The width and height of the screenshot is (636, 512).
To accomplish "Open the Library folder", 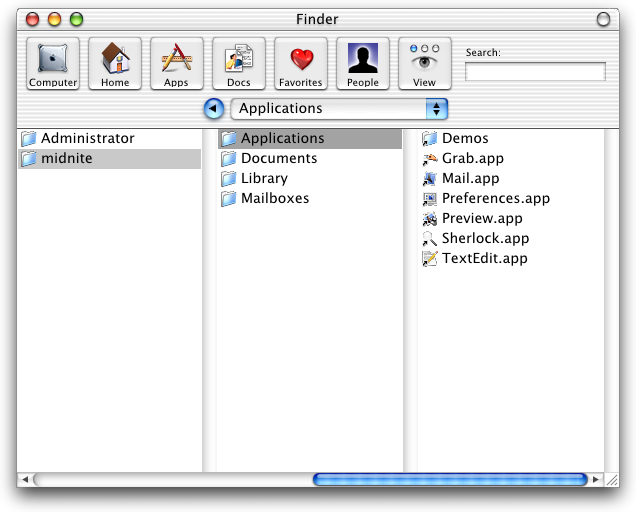I will pos(263,179).
